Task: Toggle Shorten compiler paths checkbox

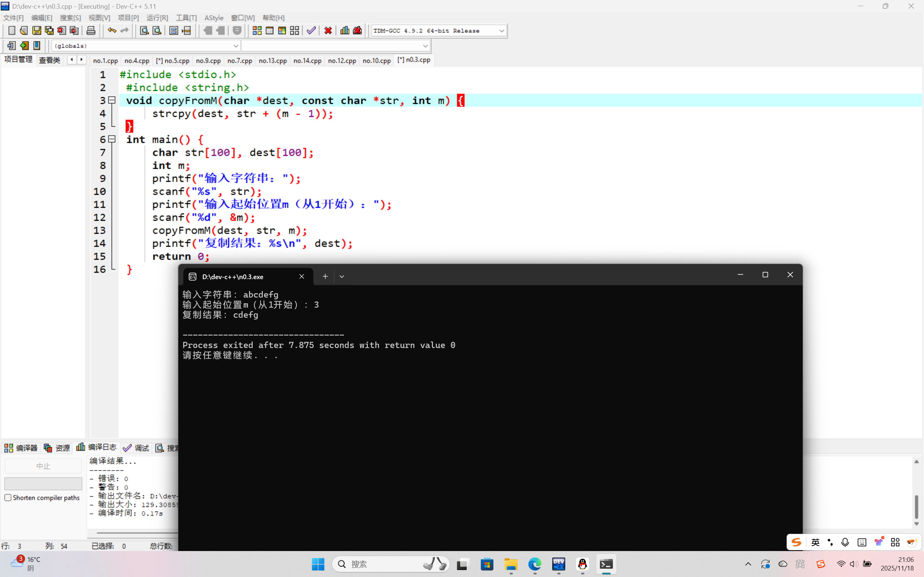Action: [8, 498]
